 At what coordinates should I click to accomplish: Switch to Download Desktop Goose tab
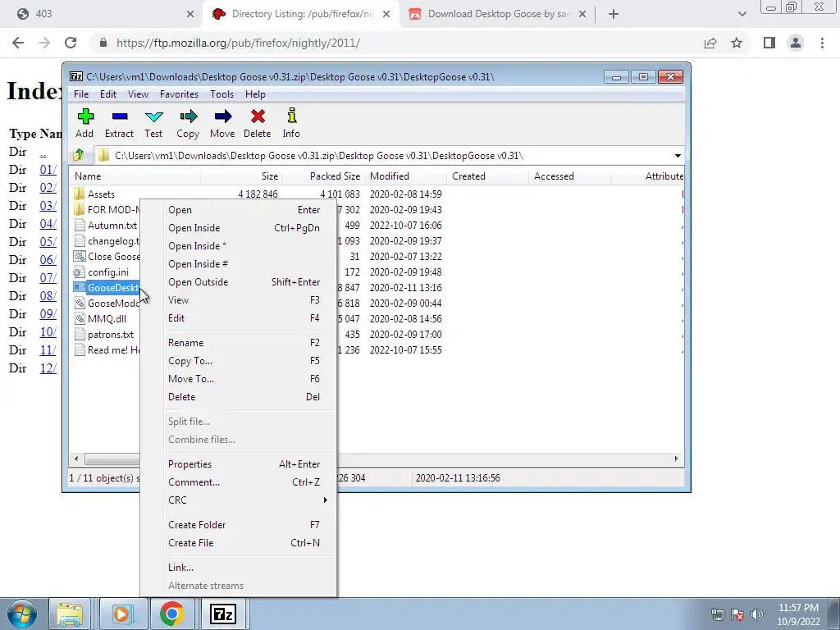(x=498, y=14)
